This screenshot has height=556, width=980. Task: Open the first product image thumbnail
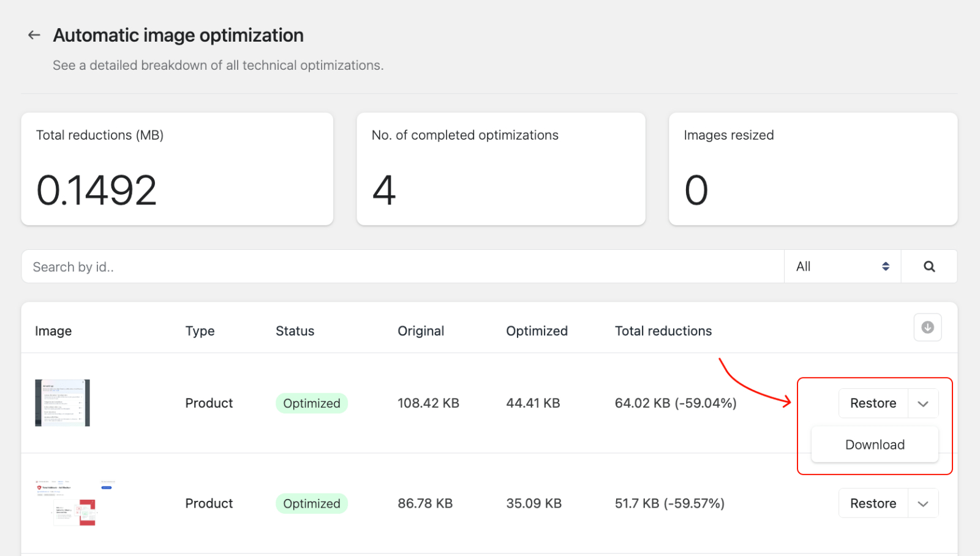click(x=62, y=403)
